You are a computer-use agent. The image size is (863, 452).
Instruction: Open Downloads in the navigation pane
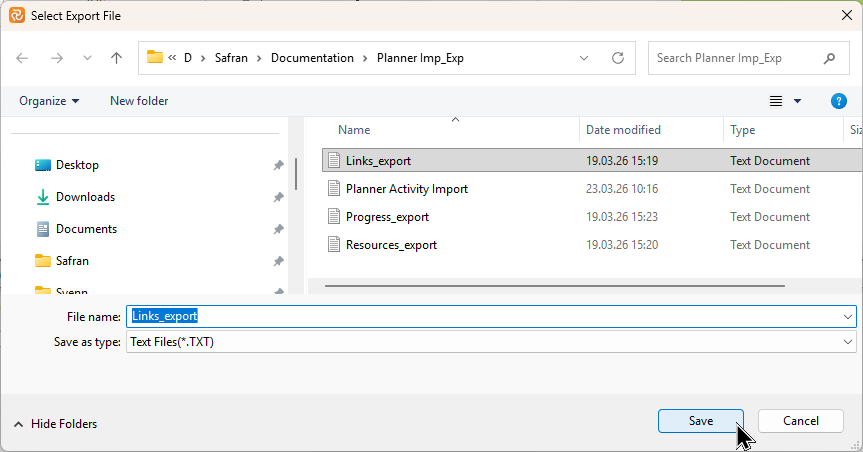[85, 197]
